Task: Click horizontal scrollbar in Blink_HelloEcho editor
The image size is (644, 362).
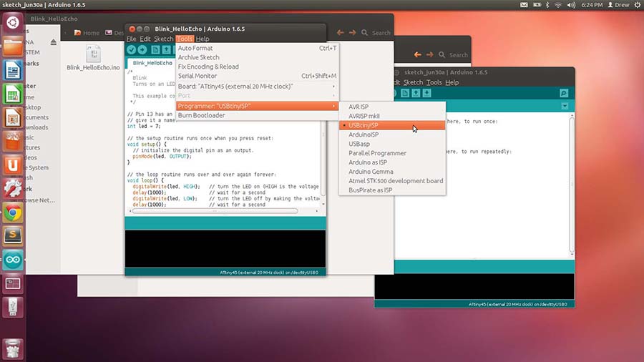Action: pyautogui.click(x=215, y=211)
